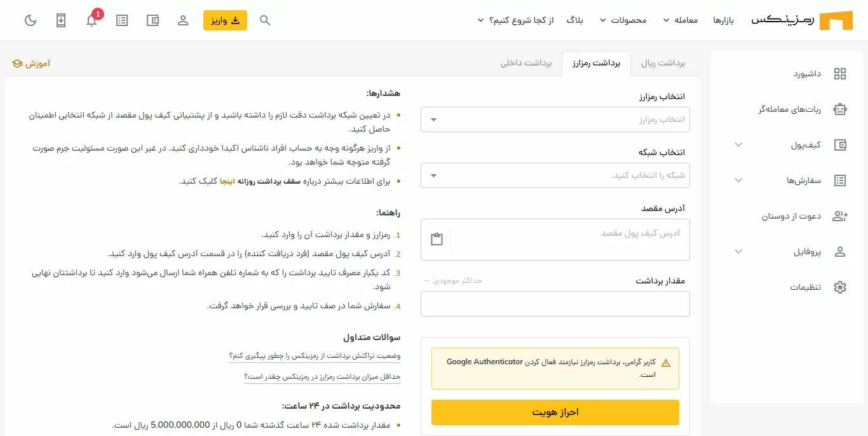Click اینجا link for daily withdrawal limit
Screen dimensions: 868x436
point(227,181)
